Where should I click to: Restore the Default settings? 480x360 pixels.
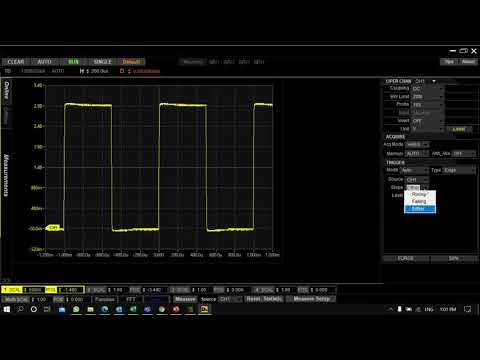(131, 62)
